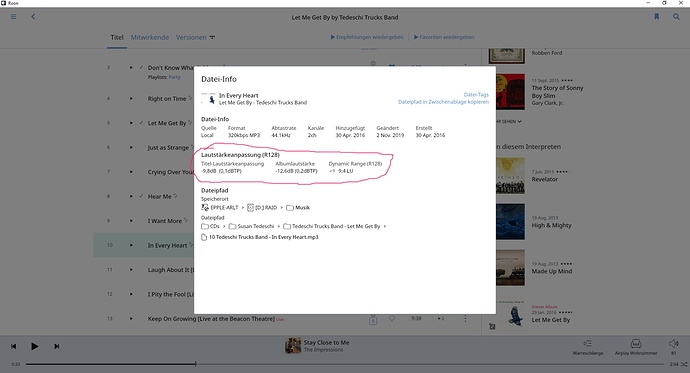The image size is (690, 373).
Task: Toggle favorite heart for Keep On Growing
Action: point(392,318)
